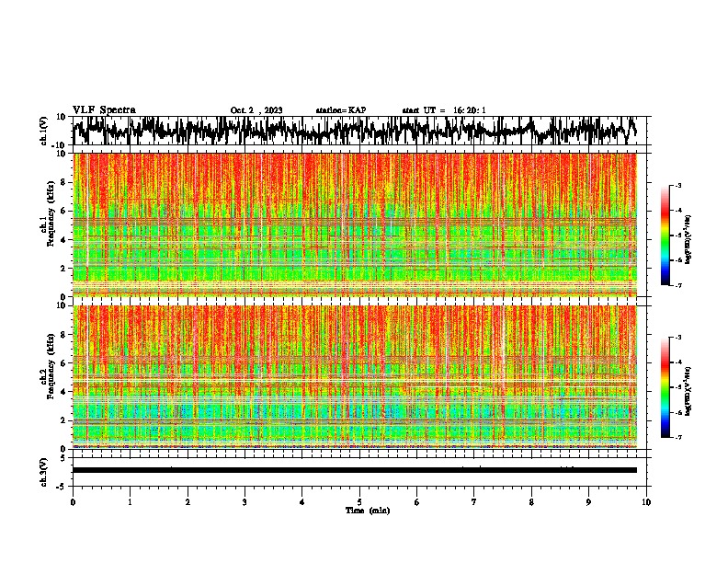Click the "station=KAP" header label

tap(341, 110)
